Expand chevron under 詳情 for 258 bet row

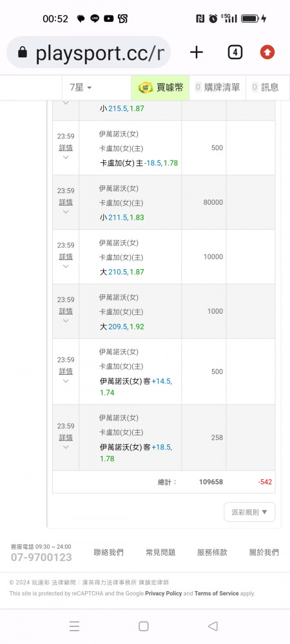[x=66, y=448]
